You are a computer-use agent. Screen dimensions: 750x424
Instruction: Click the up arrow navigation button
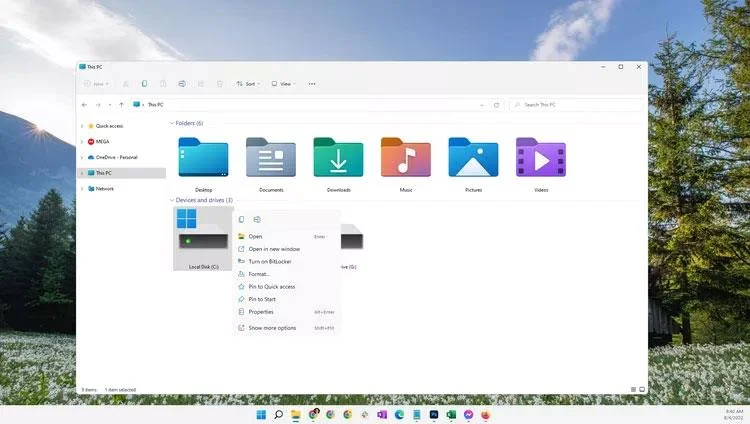coord(121,105)
